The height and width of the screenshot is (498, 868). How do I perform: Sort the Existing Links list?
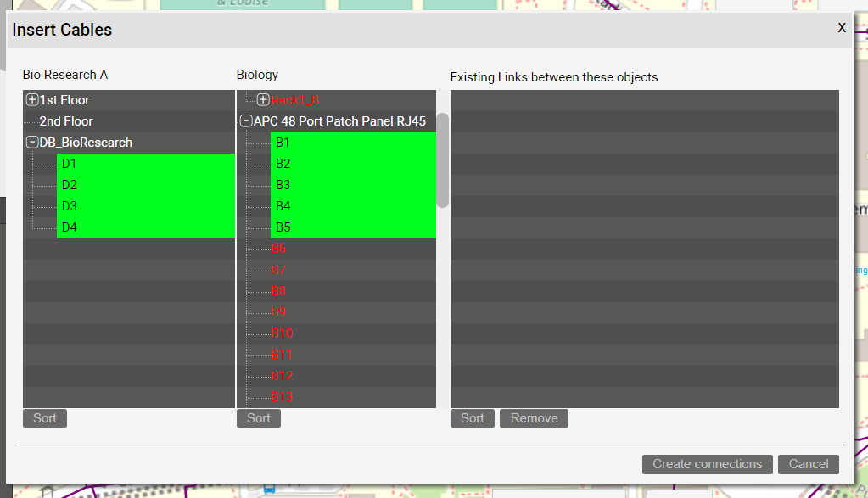tap(473, 418)
